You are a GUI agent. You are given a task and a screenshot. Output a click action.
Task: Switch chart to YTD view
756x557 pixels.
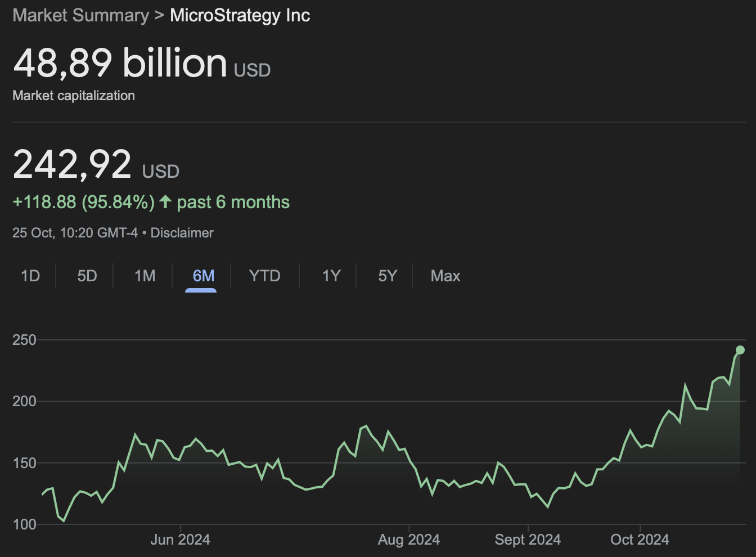264,276
